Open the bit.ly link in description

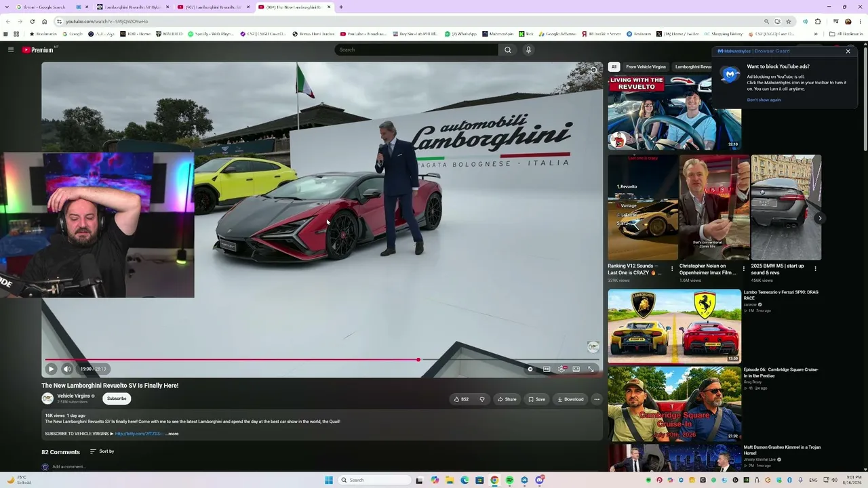138,434
